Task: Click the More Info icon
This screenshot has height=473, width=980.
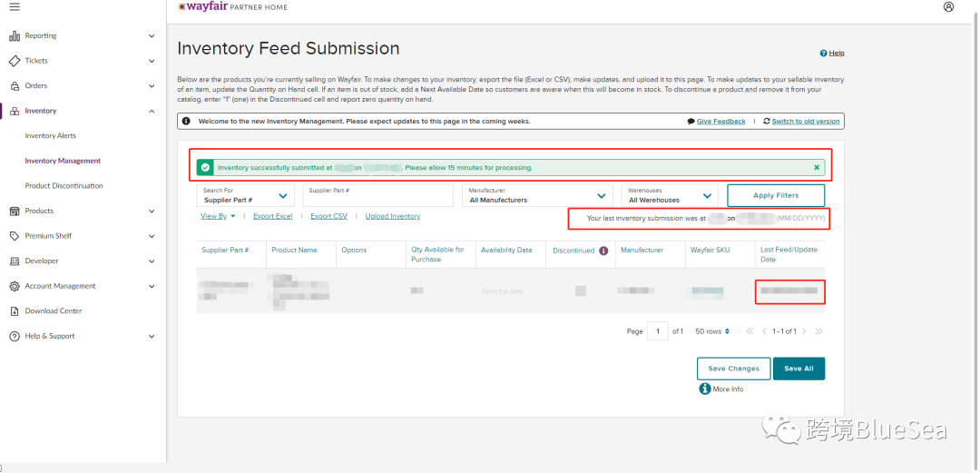Action: (x=704, y=389)
